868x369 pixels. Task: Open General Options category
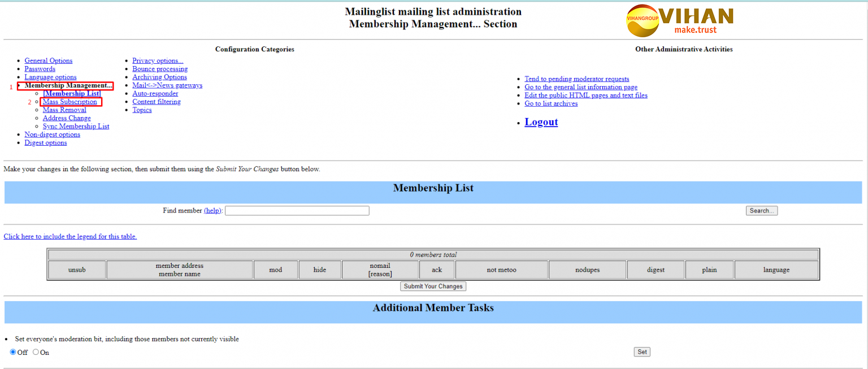coord(48,61)
